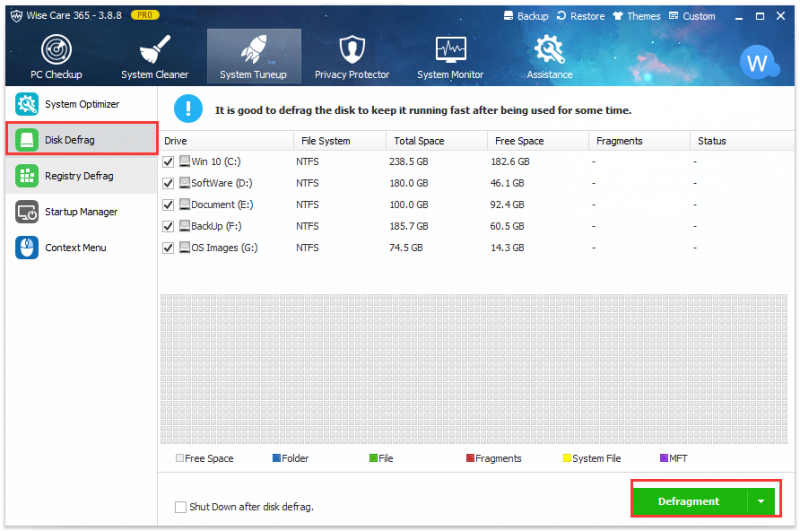Click the 185.7 GB total space value

(409, 226)
